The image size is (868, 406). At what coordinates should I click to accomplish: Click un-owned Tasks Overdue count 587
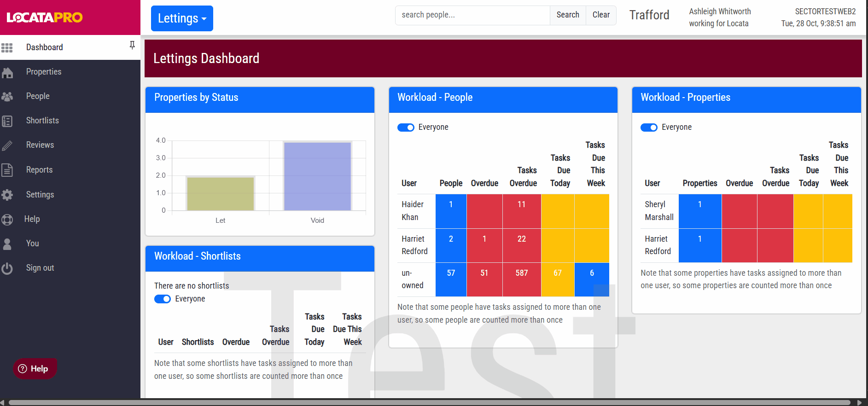tap(522, 279)
